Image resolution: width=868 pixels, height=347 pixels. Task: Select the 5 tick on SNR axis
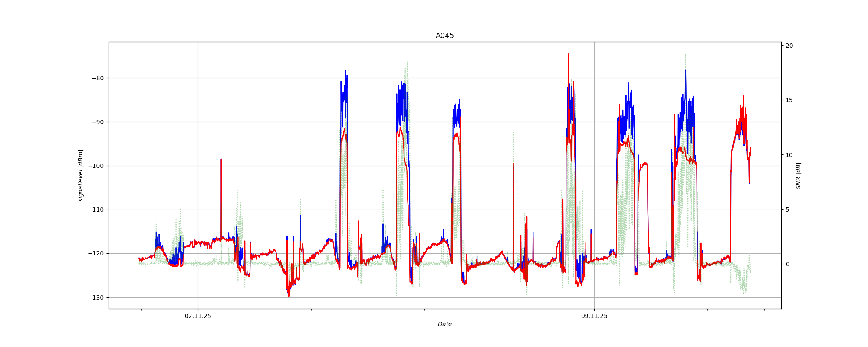pos(787,210)
